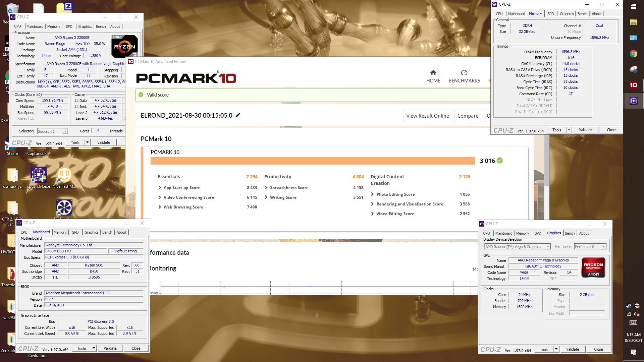Open the touch keyboard tray icon
The image size is (644, 362).
tap(633, 323)
